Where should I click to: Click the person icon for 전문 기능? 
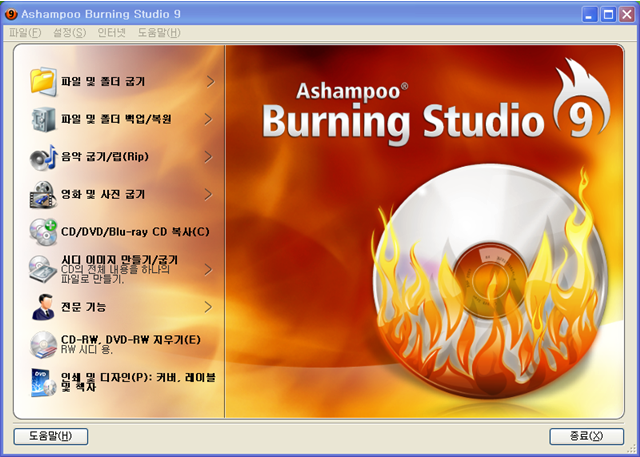coord(44,306)
